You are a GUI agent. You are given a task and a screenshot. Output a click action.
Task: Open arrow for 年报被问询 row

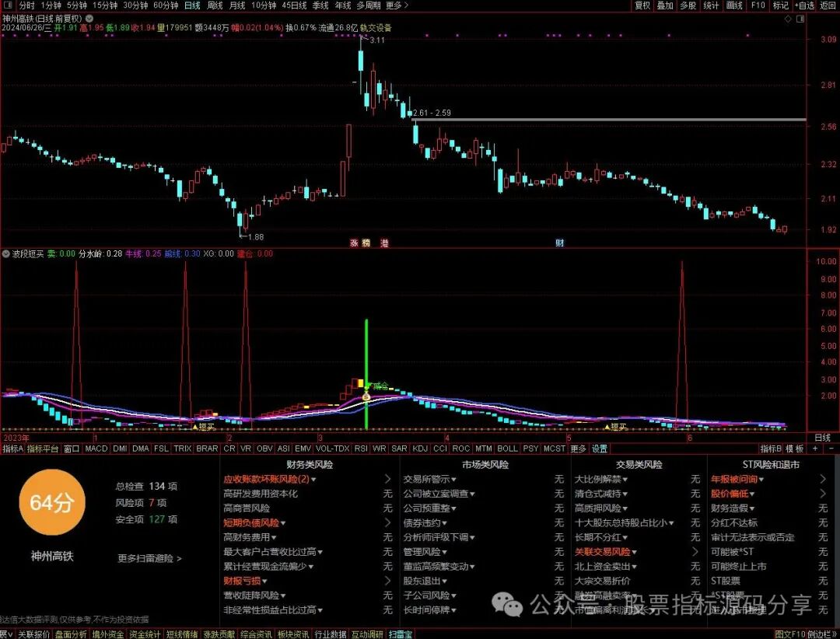pos(824,479)
